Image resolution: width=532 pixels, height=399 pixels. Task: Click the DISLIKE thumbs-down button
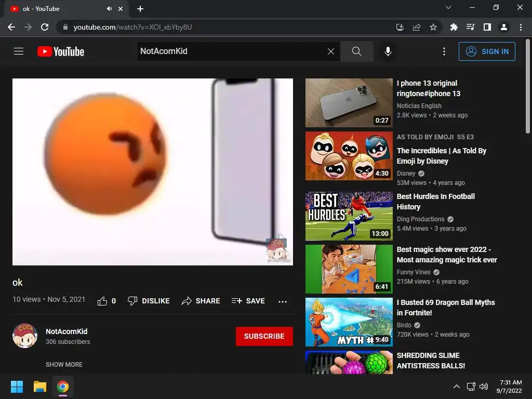click(149, 301)
